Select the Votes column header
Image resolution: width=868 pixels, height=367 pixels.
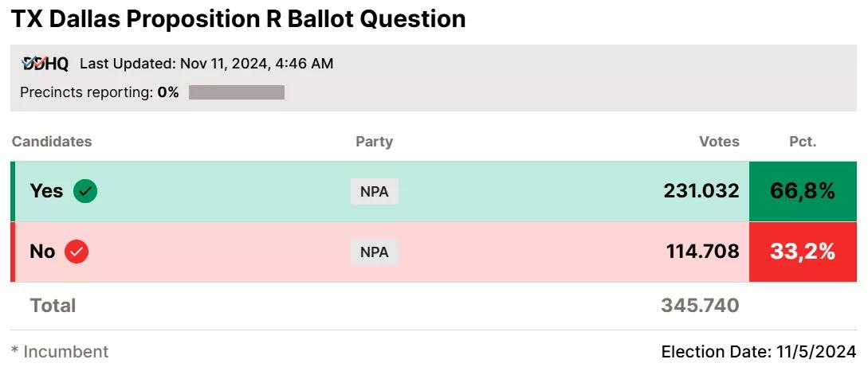click(719, 142)
